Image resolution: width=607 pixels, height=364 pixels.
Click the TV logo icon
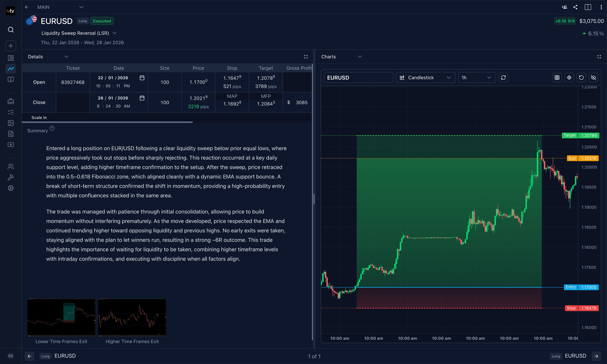click(11, 11)
